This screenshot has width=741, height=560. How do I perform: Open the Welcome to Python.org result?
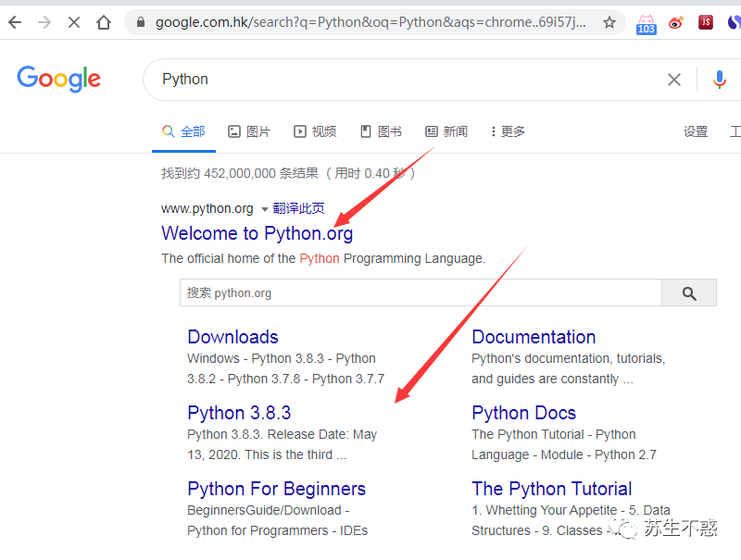pos(257,234)
